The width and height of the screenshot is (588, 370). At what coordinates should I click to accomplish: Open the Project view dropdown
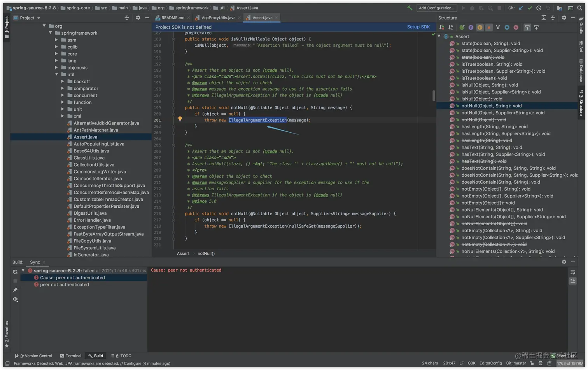pos(38,18)
